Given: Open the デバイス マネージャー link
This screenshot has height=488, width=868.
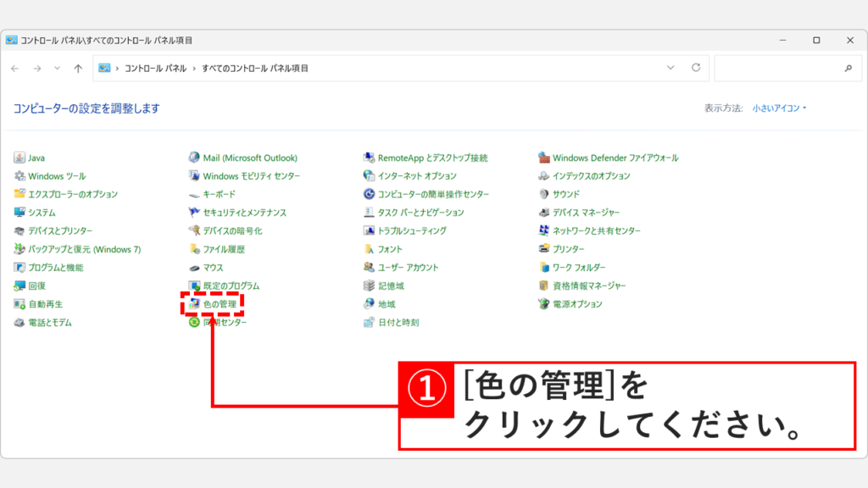Looking at the screenshot, I should [586, 213].
